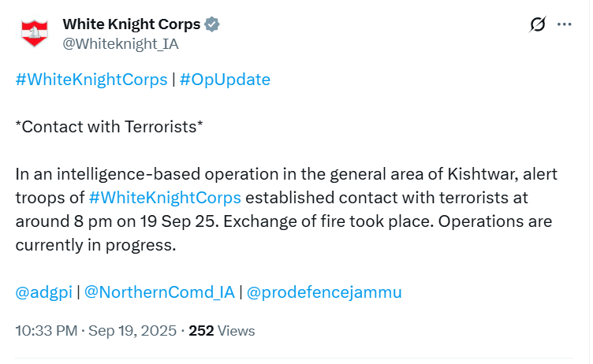Screen dimensions: 593x364
Task: Click the White Knight Corps shield avatar
Action: [x=35, y=33]
